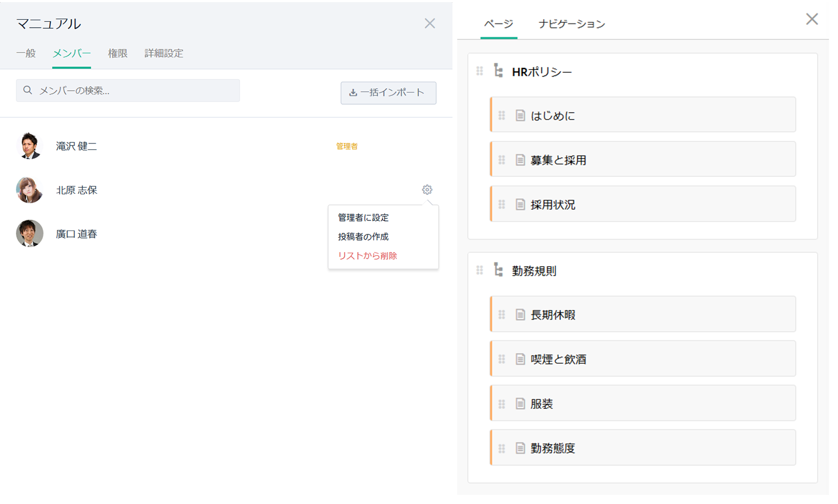Switch to the 権限 tab

(117, 53)
